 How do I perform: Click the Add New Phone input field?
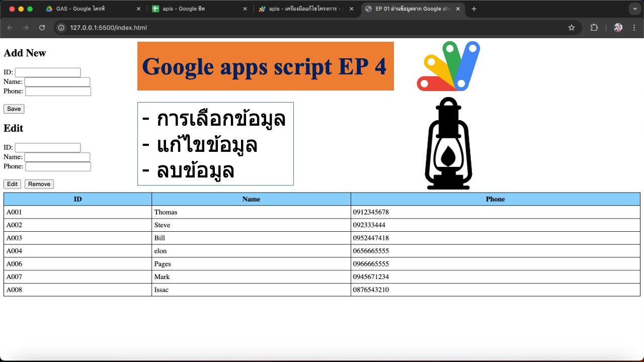coord(58,92)
